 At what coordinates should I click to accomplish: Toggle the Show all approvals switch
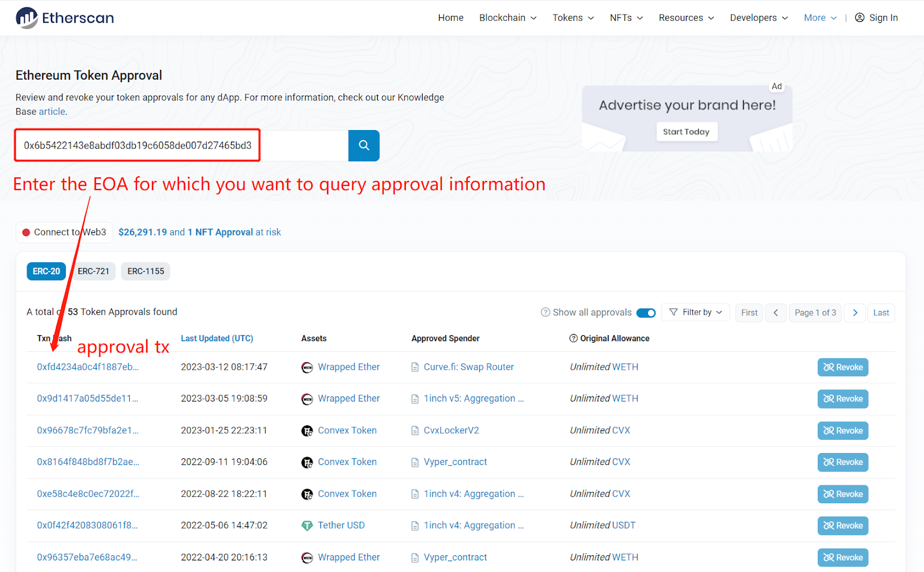click(x=646, y=313)
